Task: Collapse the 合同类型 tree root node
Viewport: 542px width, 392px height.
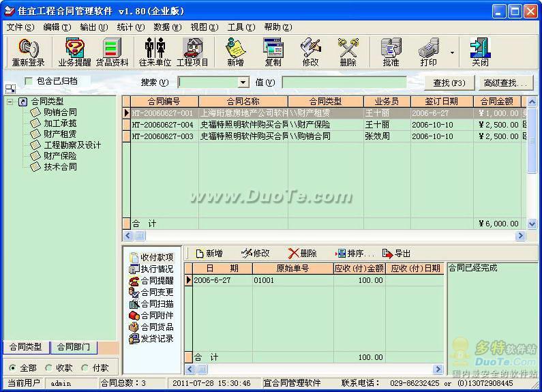Action: (10, 102)
